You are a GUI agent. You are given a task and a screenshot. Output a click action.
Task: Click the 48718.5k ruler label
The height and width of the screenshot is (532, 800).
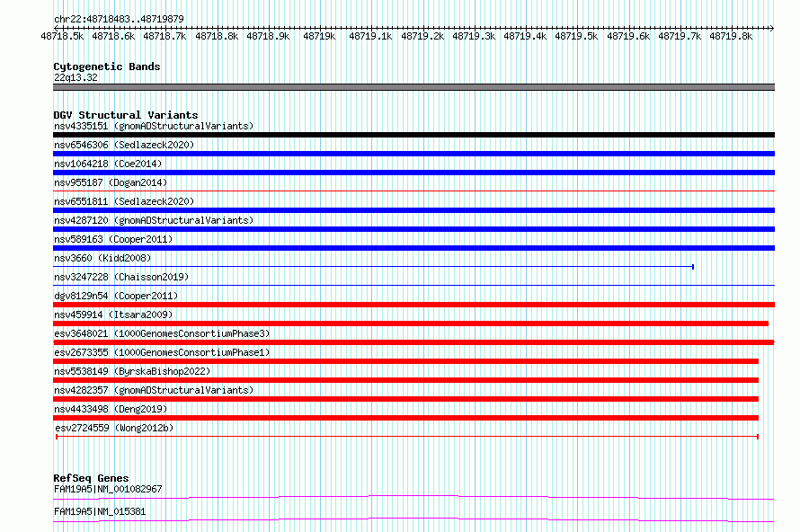coord(62,36)
